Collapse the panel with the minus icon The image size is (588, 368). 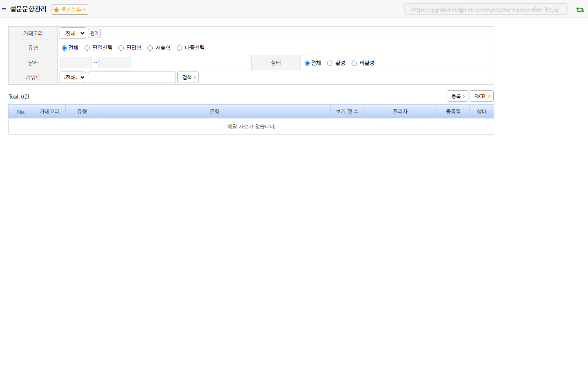(4, 9)
